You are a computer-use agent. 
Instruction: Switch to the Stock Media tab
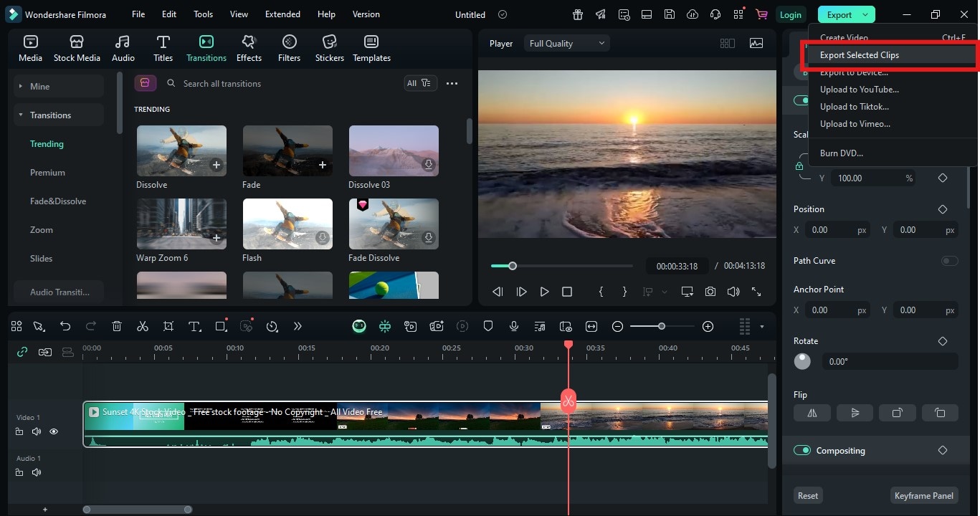click(x=77, y=47)
